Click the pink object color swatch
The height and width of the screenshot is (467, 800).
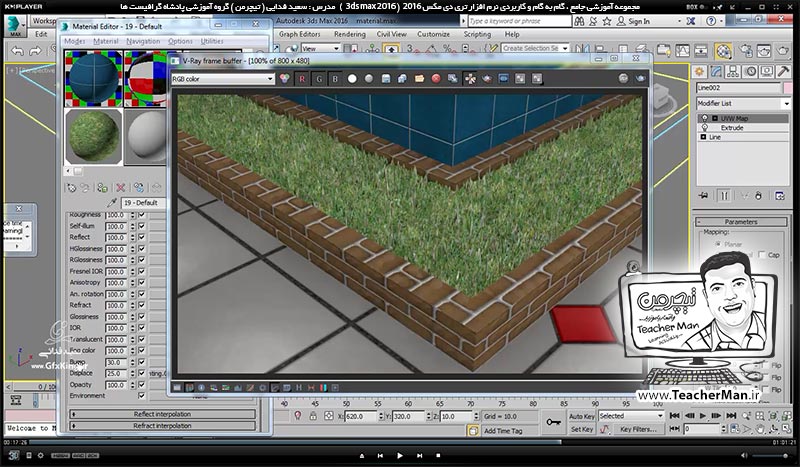(x=788, y=88)
